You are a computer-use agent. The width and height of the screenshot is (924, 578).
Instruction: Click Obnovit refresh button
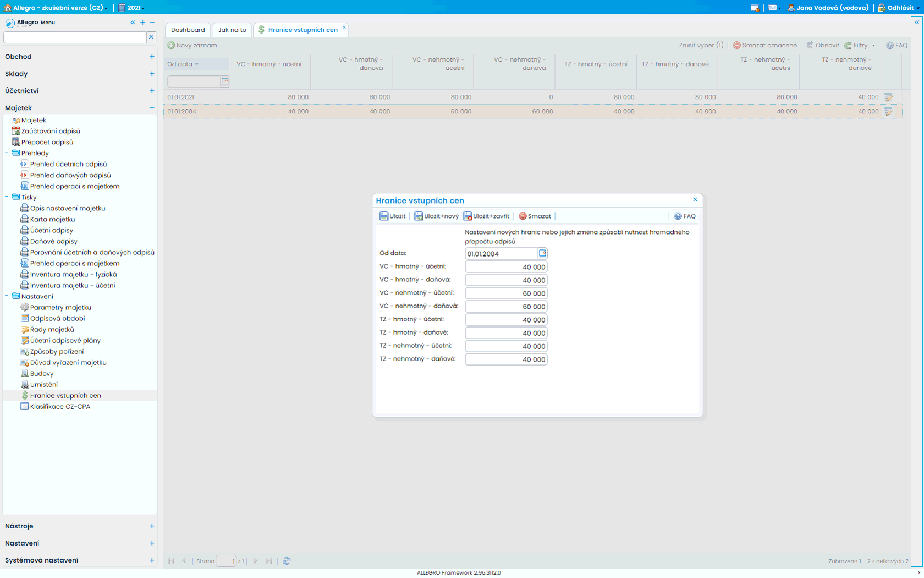823,45
